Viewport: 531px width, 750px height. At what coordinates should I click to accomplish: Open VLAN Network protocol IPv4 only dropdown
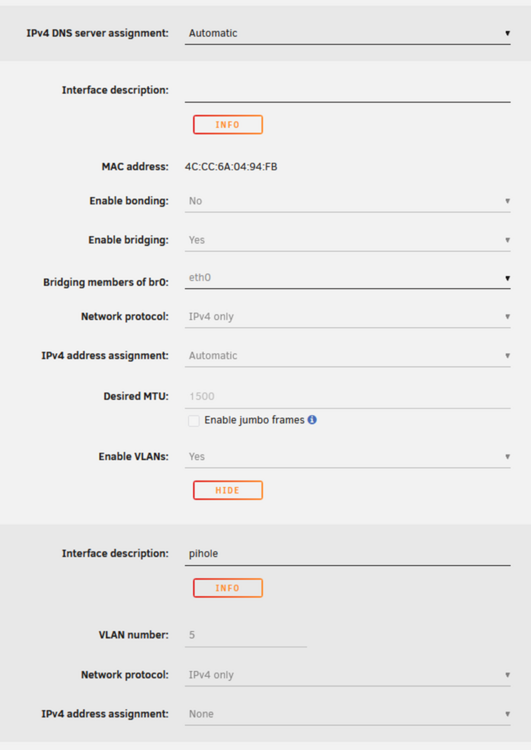pyautogui.click(x=347, y=675)
